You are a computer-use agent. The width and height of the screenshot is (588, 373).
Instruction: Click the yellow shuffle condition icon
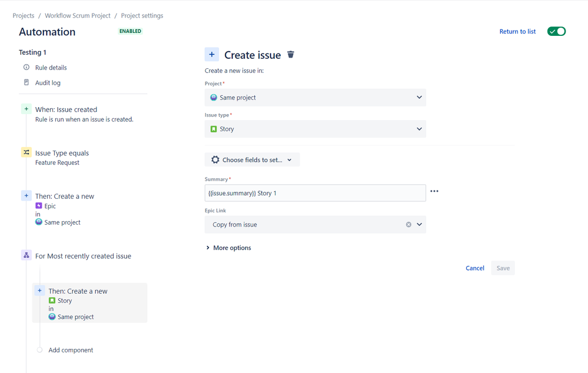pos(26,152)
